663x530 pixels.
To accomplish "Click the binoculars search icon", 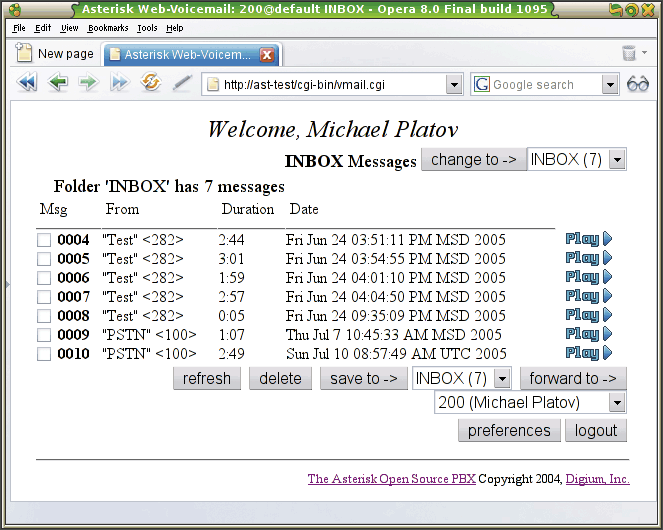I will click(638, 85).
